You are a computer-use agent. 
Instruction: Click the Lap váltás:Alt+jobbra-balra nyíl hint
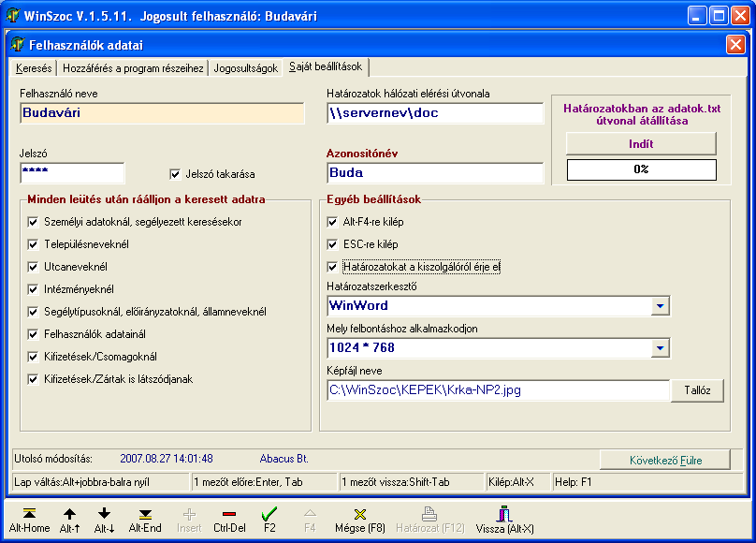100,482
